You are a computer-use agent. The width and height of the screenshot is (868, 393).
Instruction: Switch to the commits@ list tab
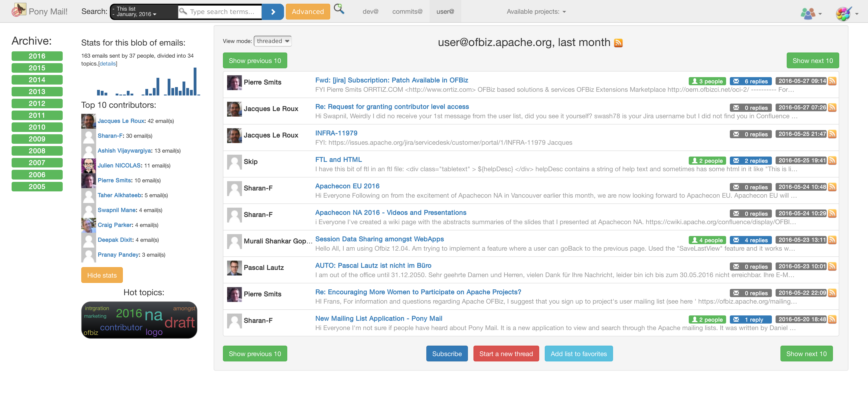(407, 11)
